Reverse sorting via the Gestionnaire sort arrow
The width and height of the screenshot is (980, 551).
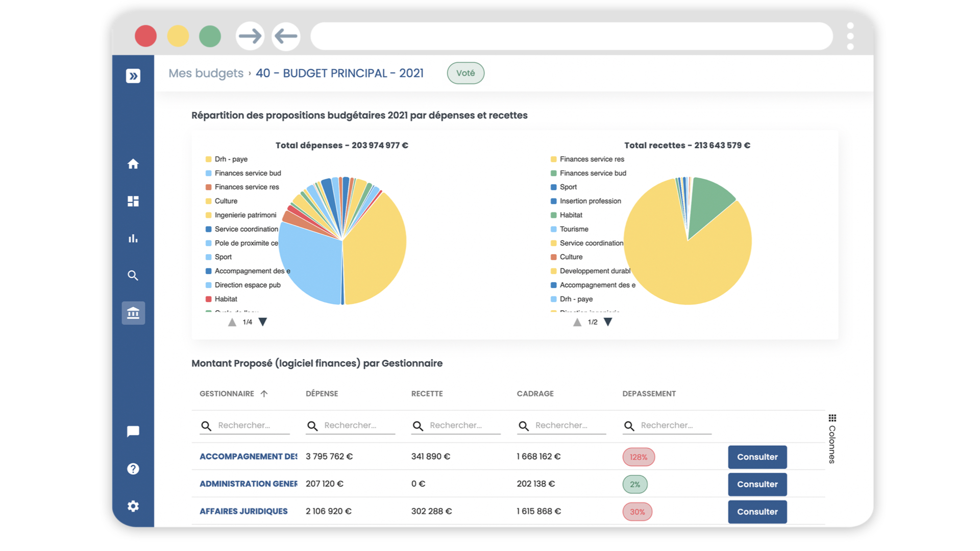[x=264, y=393]
